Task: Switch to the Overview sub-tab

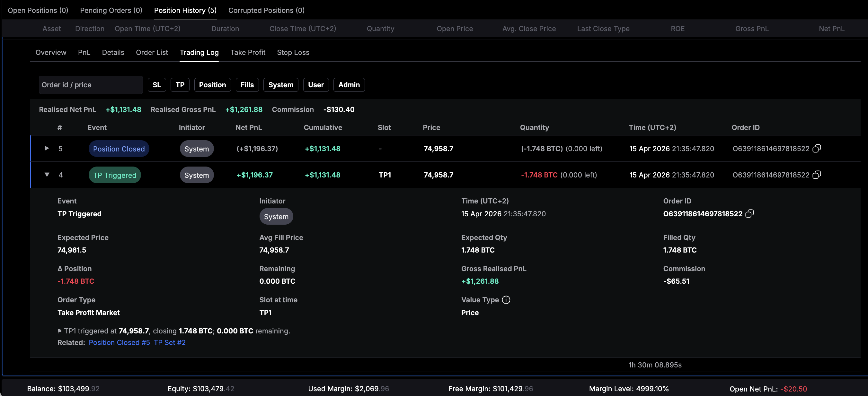Action: click(51, 53)
